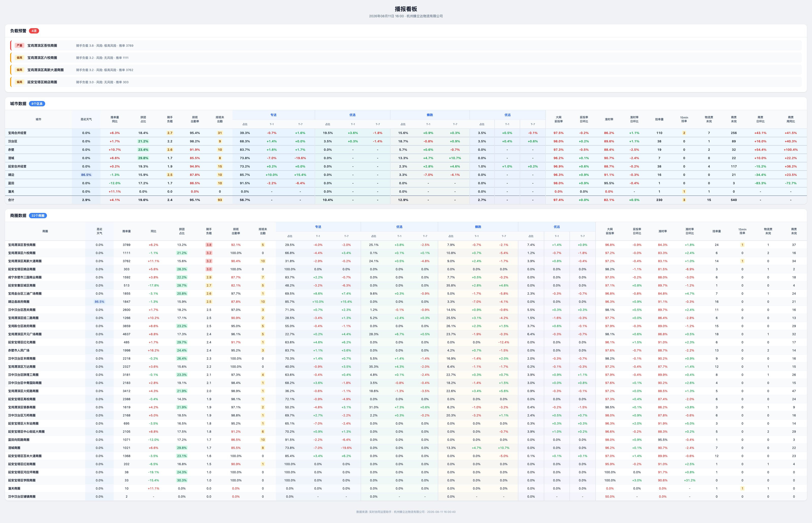The image size is (812, 523).
Task: Click the 商责周同比 column header
Action: [x=791, y=119]
